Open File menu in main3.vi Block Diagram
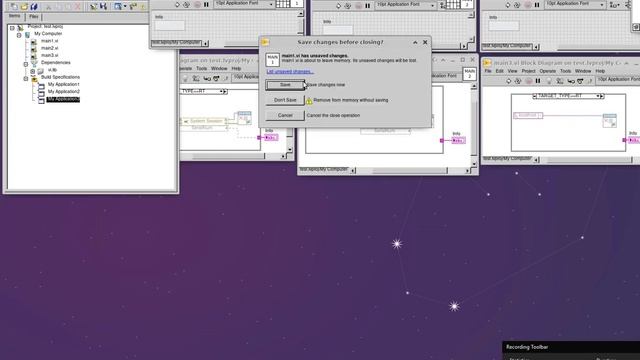This screenshot has width=640, height=360. point(488,71)
